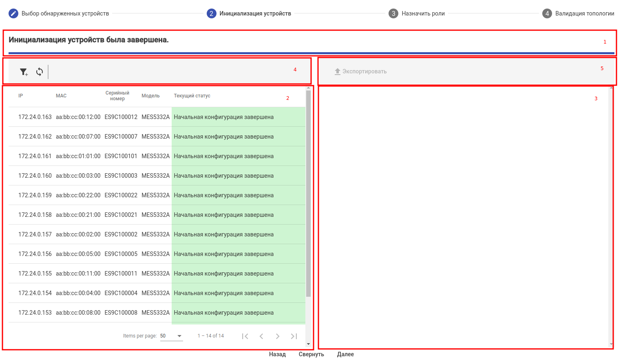Viewport: 623px width, 364px height.
Task: Click MAC address aa:bb:cc:00:22:00
Action: pos(78,195)
